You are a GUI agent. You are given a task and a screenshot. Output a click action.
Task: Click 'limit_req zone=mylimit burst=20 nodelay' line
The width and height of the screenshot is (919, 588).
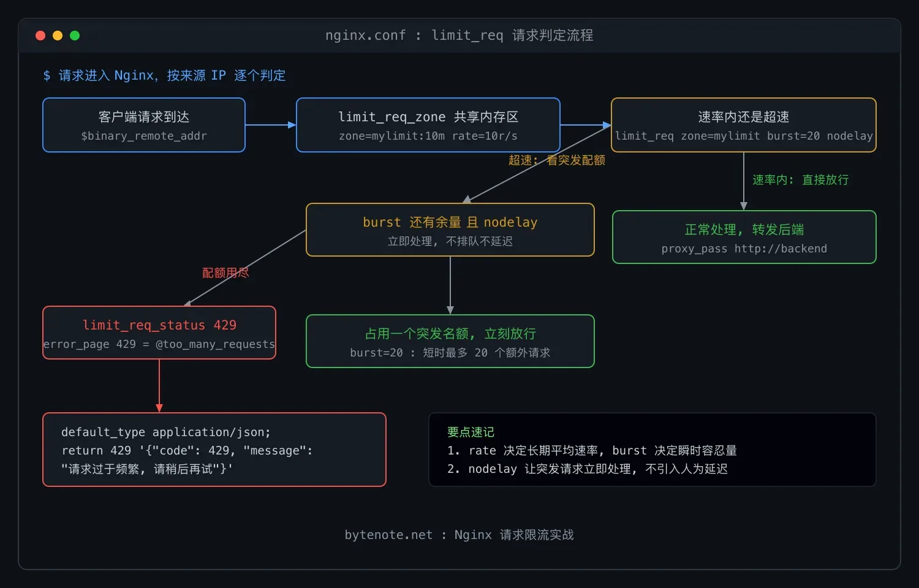pos(744,136)
